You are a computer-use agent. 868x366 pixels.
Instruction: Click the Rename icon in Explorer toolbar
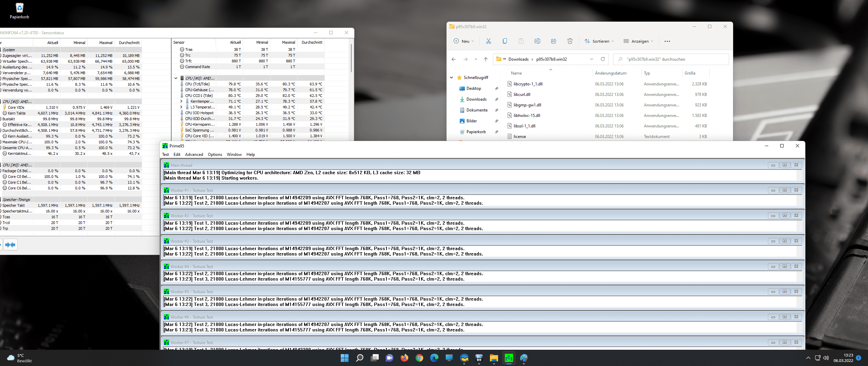click(537, 41)
